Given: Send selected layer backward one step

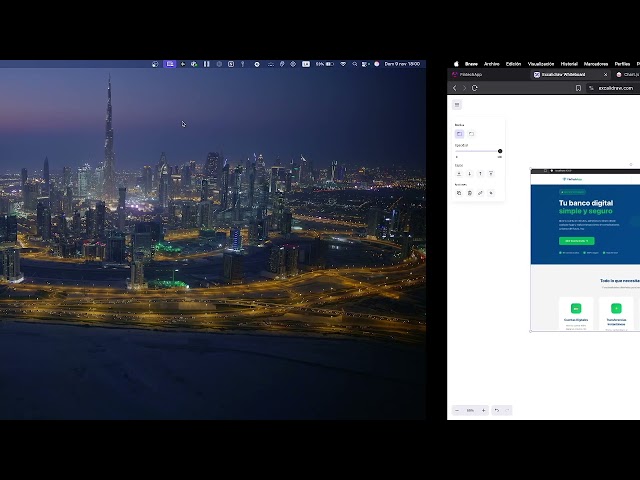Looking at the screenshot, I should coord(469,173).
